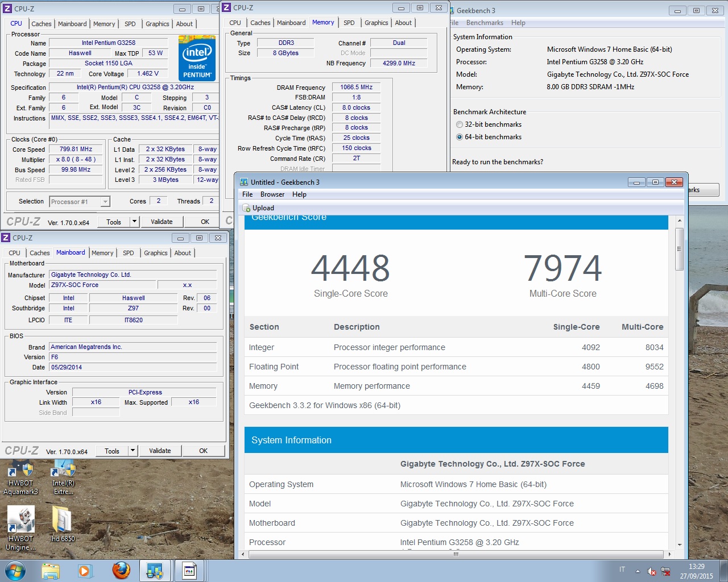Click Tools button in Mainboard window

[x=112, y=451]
